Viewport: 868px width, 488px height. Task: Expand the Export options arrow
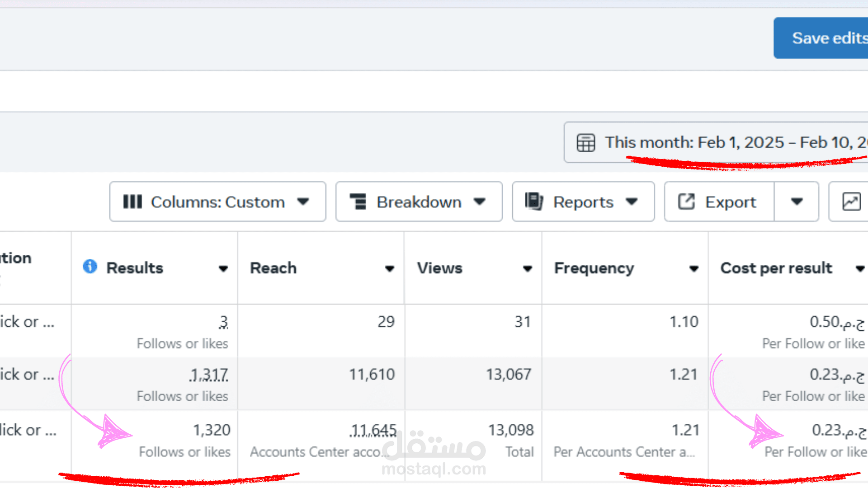[797, 202]
